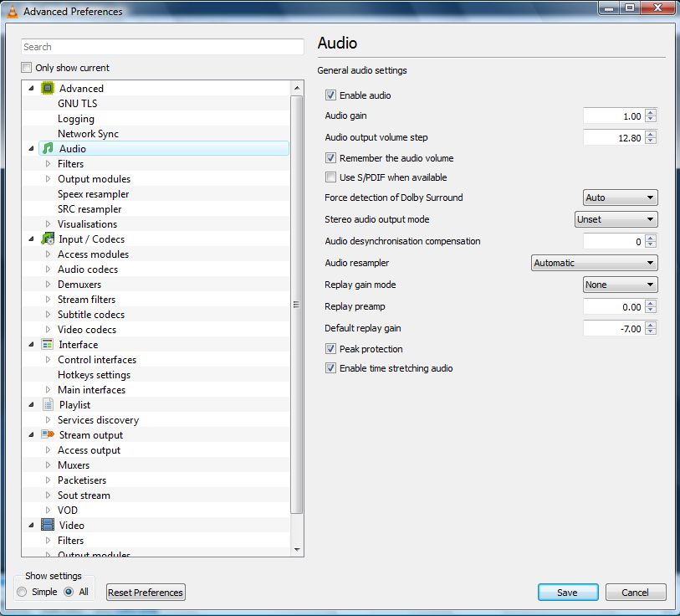Viewport: 680px width, 616px height.
Task: Open the Replay gain mode dropdown
Action: coord(620,285)
